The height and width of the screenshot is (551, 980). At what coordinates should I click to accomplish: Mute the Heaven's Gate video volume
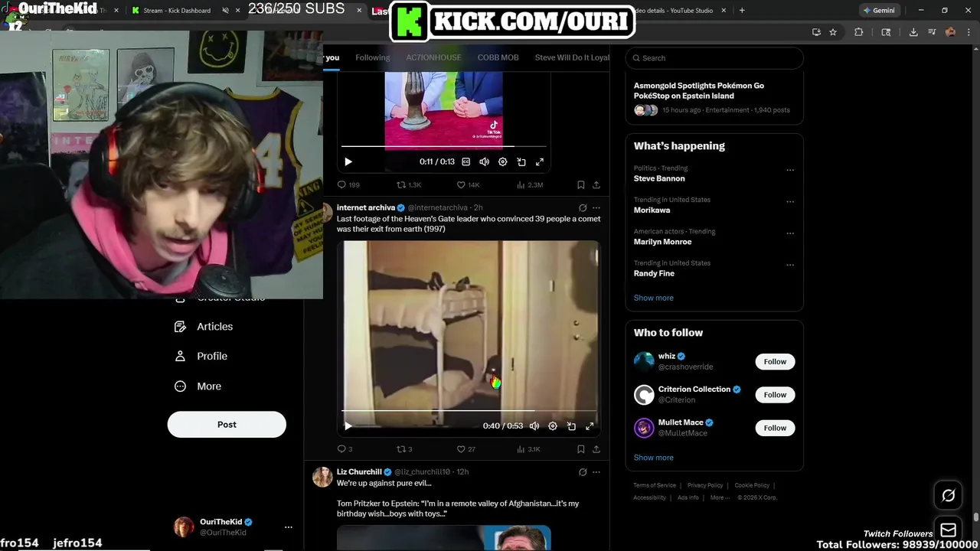(534, 426)
